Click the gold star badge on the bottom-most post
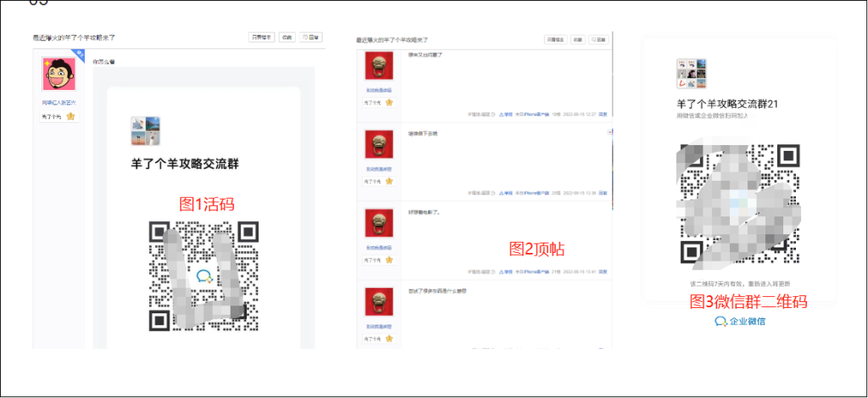Screen dimensions: 868x398 tap(389, 339)
